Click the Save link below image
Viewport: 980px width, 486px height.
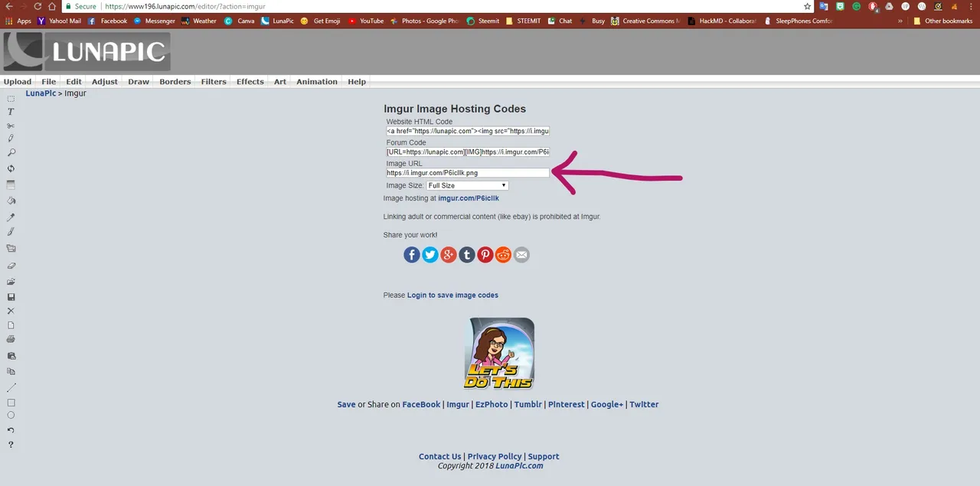(x=346, y=404)
